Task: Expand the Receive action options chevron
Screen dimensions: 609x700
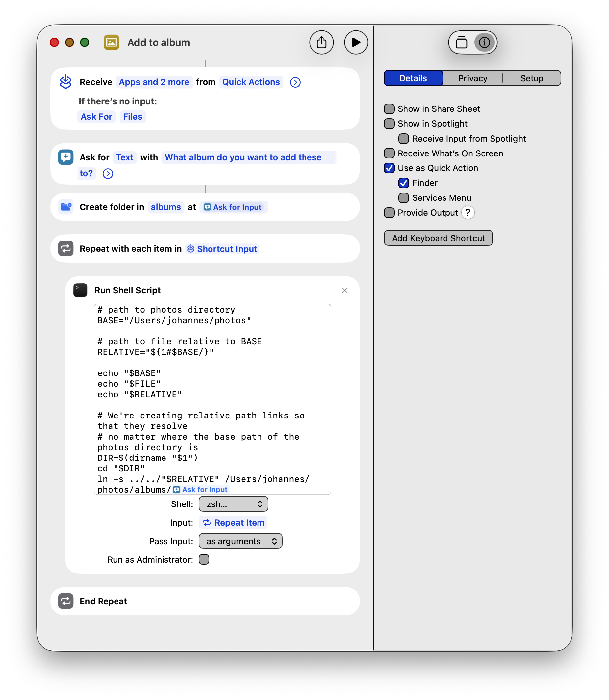Action: point(295,82)
